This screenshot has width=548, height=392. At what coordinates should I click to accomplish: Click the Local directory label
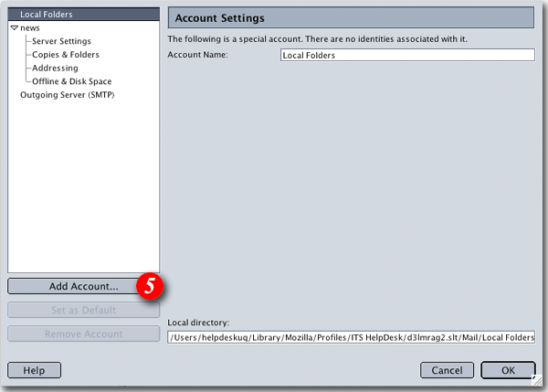coord(198,323)
